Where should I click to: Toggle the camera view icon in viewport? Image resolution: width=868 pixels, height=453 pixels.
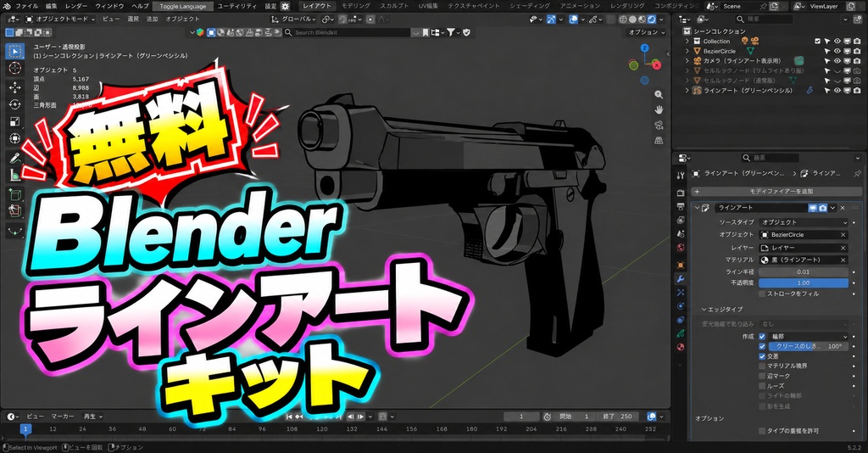(659, 126)
